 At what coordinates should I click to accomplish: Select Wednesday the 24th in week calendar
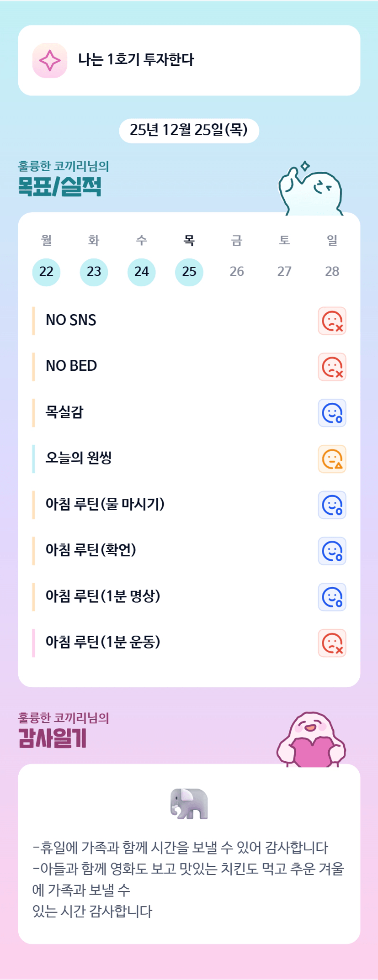(141, 272)
